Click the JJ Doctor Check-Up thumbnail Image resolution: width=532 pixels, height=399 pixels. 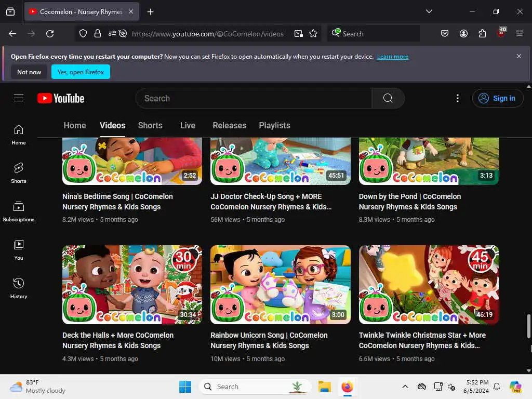280,161
